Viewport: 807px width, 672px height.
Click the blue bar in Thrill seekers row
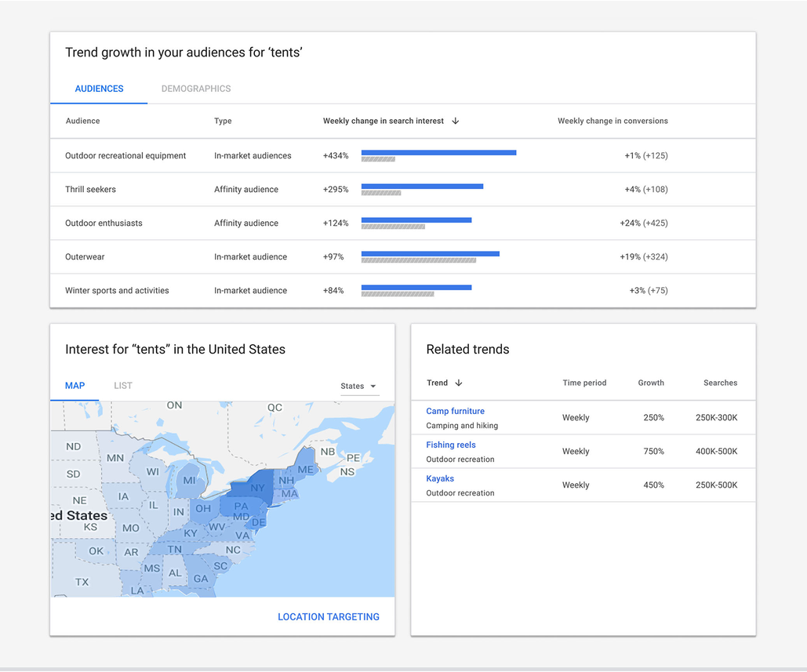pos(422,186)
